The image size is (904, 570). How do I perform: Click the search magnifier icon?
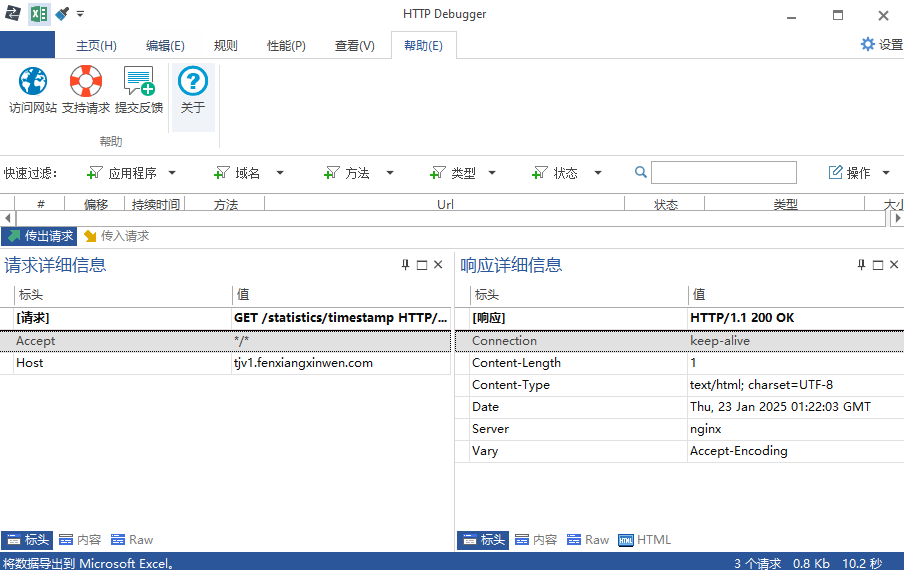click(x=640, y=172)
